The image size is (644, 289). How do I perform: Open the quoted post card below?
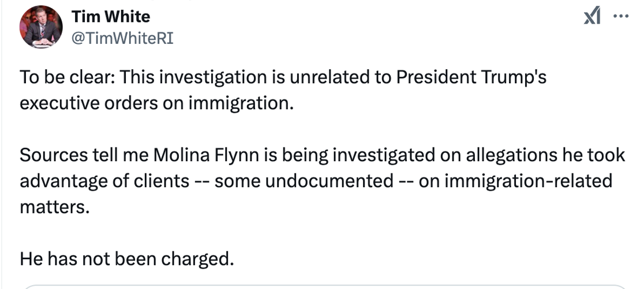coord(324,286)
